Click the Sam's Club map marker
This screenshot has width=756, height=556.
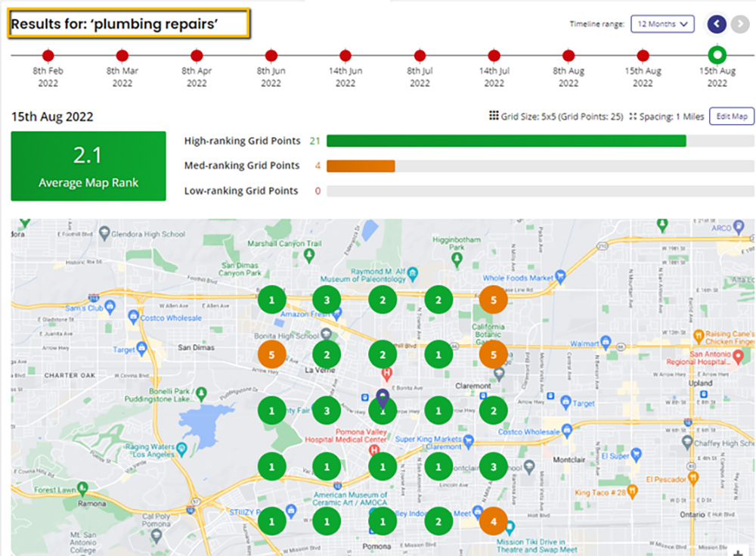pos(110,306)
